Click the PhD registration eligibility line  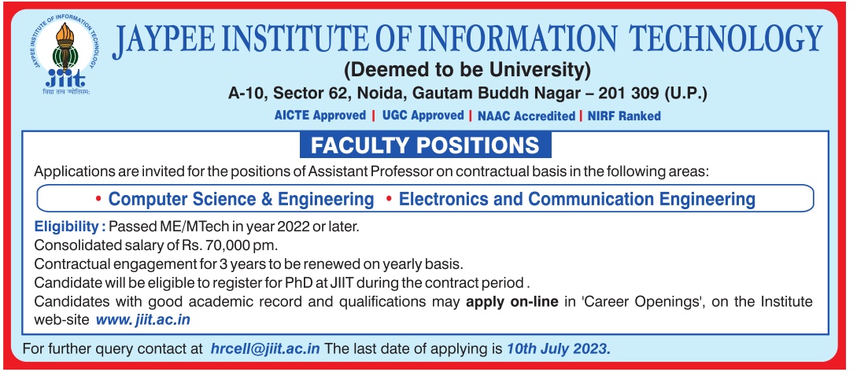tap(283, 283)
